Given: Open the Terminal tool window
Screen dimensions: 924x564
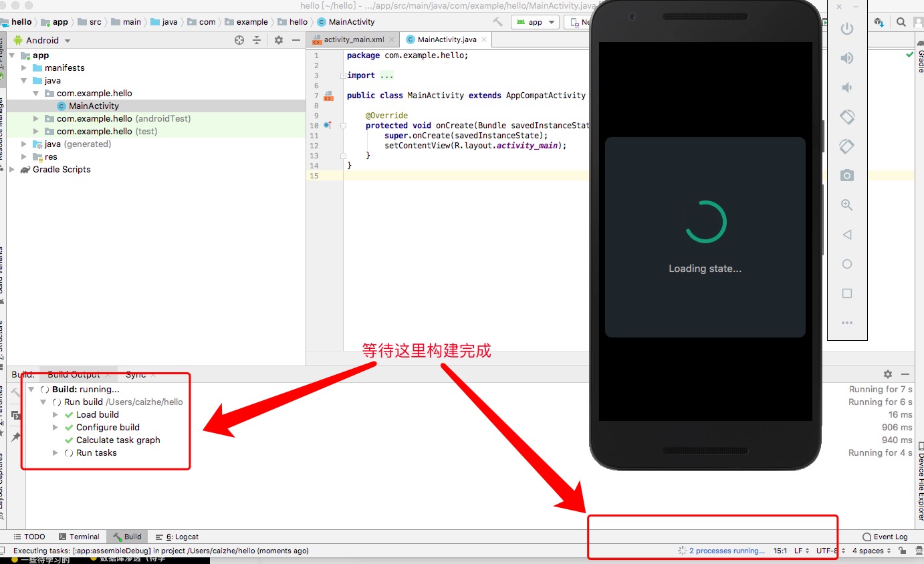Looking at the screenshot, I should pos(79,537).
